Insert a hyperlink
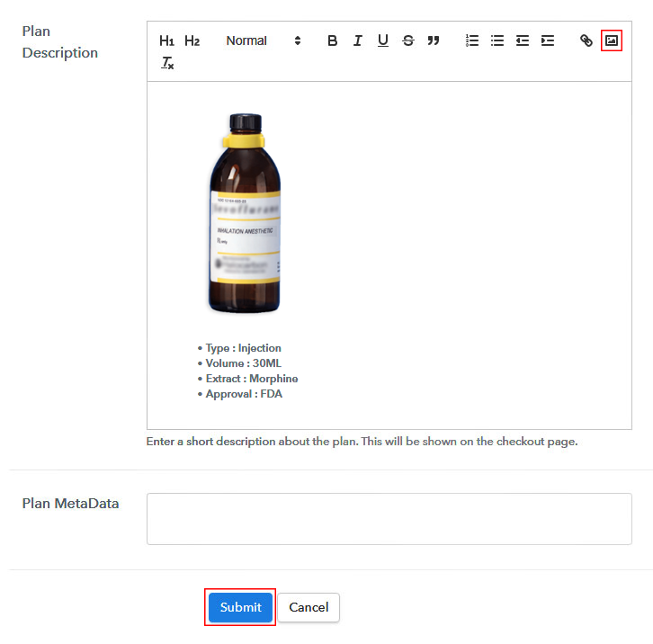The height and width of the screenshot is (644, 653). point(586,40)
